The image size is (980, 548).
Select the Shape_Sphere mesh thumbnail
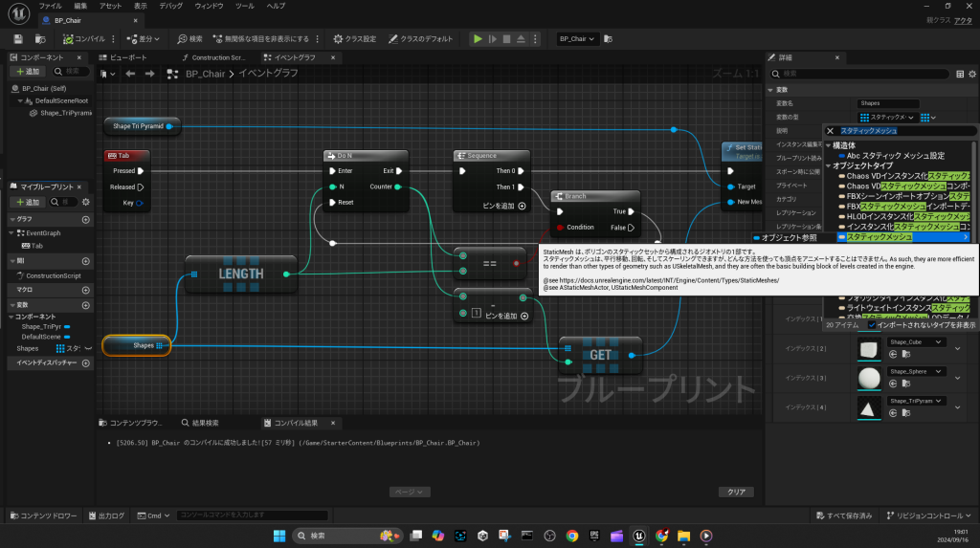click(869, 377)
